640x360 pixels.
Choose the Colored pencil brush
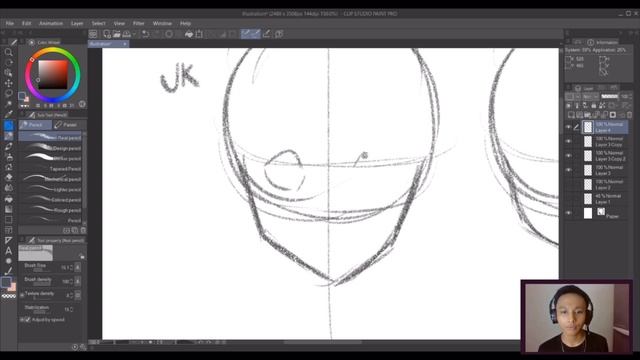(51, 200)
